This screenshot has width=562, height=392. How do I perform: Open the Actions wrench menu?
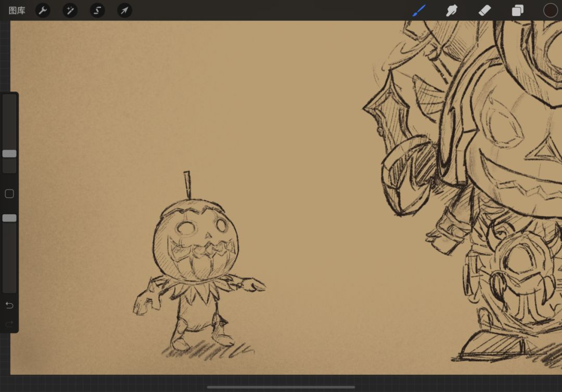[43, 10]
